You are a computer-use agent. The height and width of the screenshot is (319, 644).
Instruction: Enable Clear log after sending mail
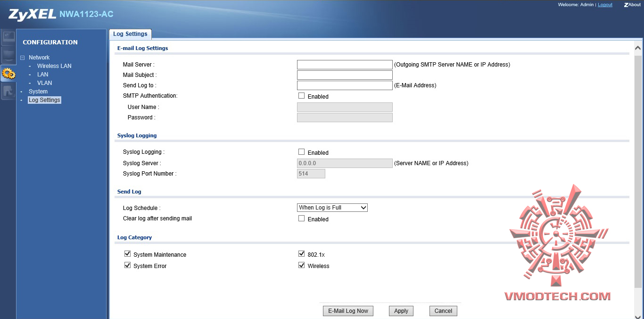(302, 218)
